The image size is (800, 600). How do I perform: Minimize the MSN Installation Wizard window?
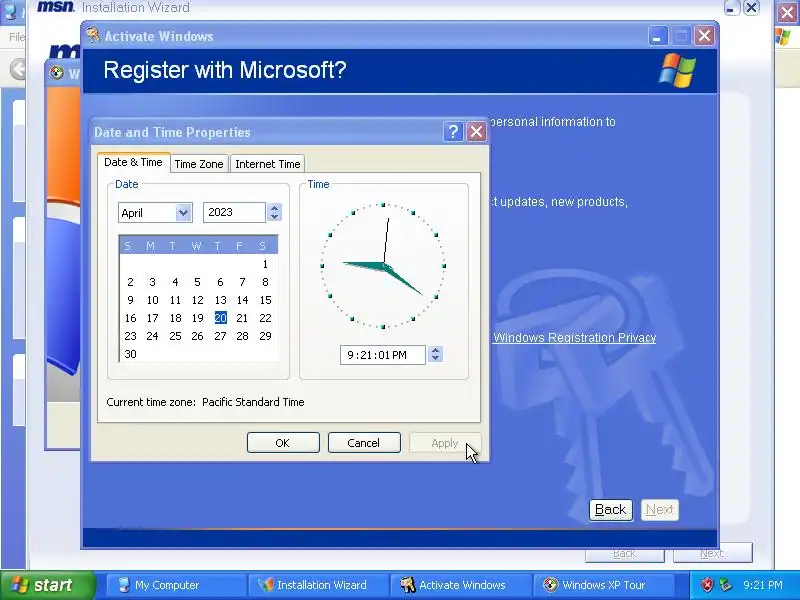click(732, 8)
